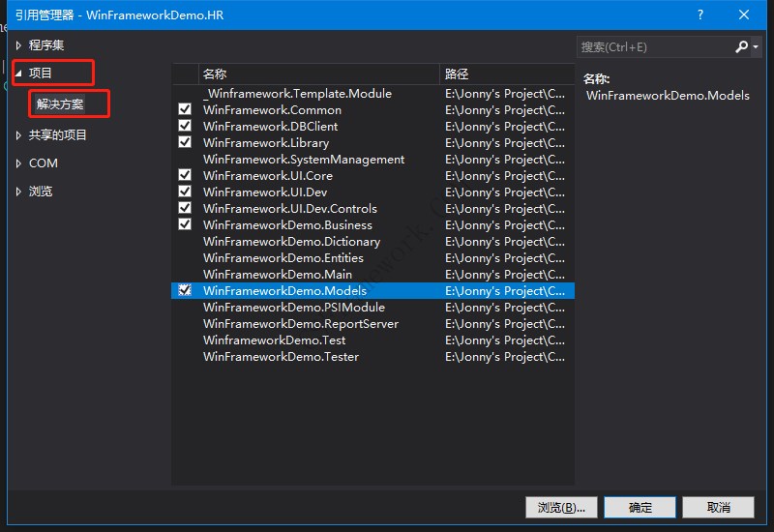Uncheck the WinFrameworkDemo.Business checkbox
Image resolution: width=774 pixels, height=532 pixels.
pyautogui.click(x=185, y=224)
